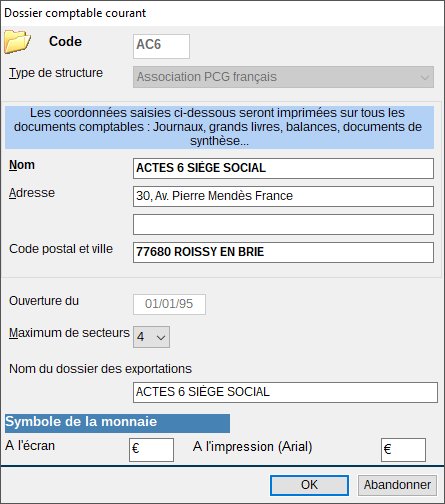Expand the Maximum de secteurs dropdown

pyautogui.click(x=151, y=337)
